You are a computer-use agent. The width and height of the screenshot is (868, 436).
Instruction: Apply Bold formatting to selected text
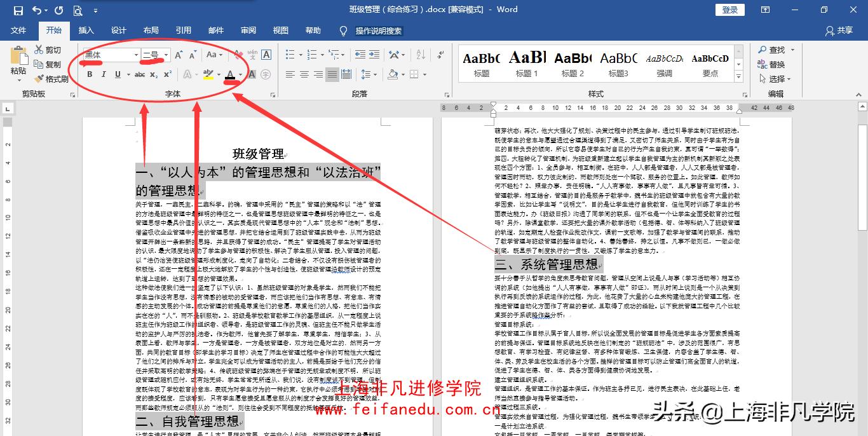coord(90,74)
